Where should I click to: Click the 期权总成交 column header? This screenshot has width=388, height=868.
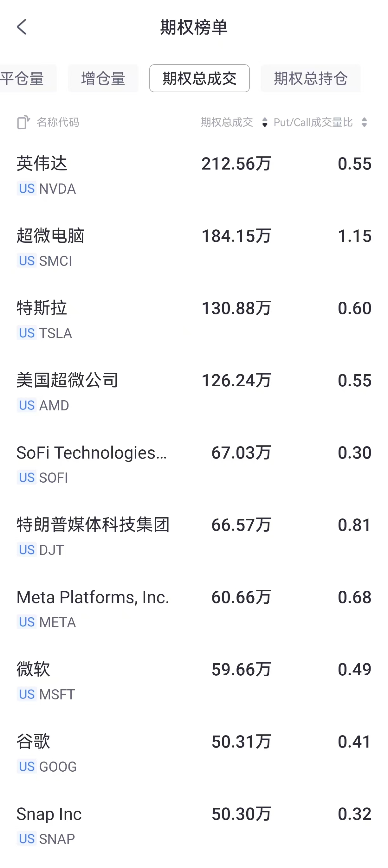[227, 122]
